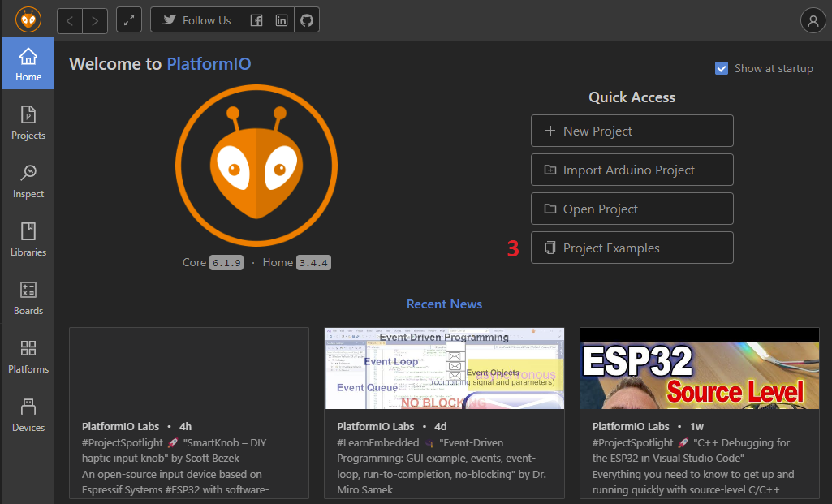Screen dimensions: 832x504
Task: Open the user account profile icon
Action: tap(813, 21)
